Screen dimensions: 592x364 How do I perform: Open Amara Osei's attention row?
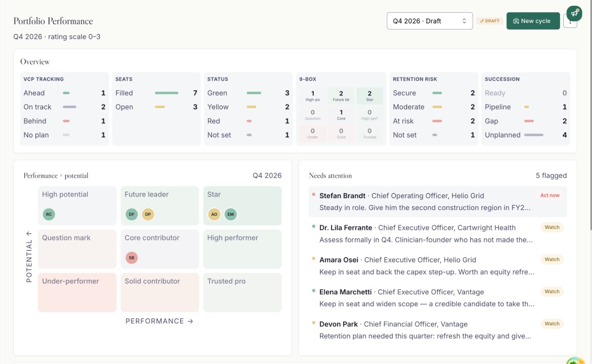pyautogui.click(x=438, y=266)
